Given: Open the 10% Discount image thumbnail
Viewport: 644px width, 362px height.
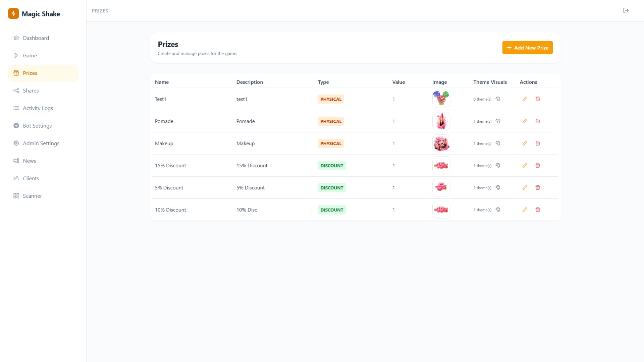Looking at the screenshot, I should tap(441, 210).
